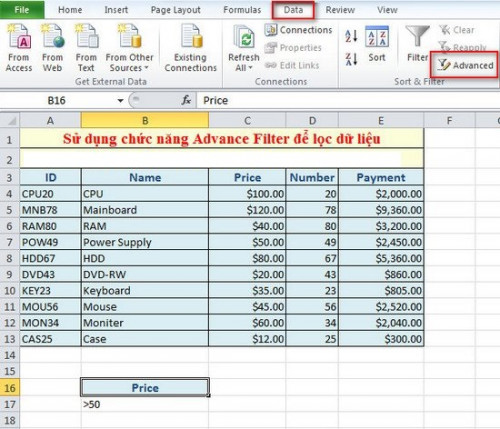Select the Mouse name cell
This screenshot has width=500, height=429.
(145, 307)
